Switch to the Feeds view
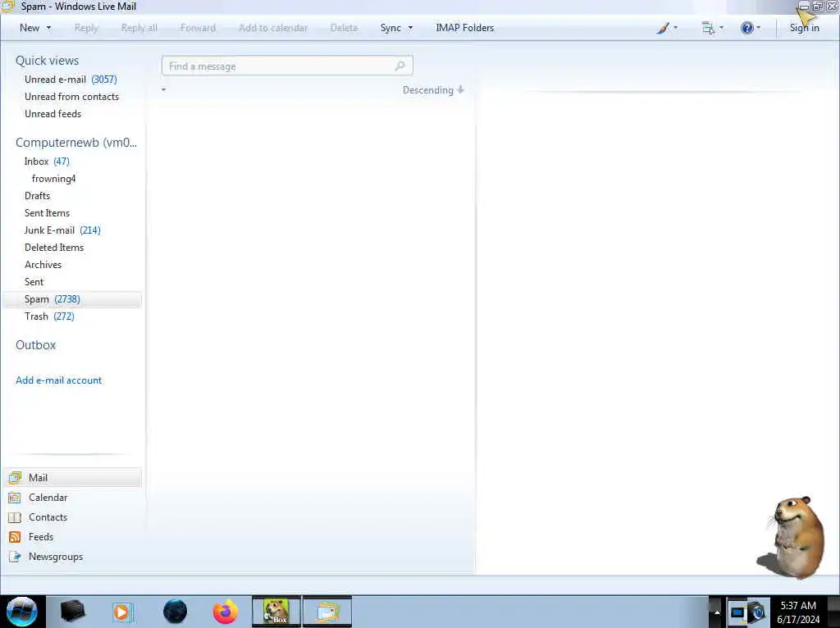 41,536
